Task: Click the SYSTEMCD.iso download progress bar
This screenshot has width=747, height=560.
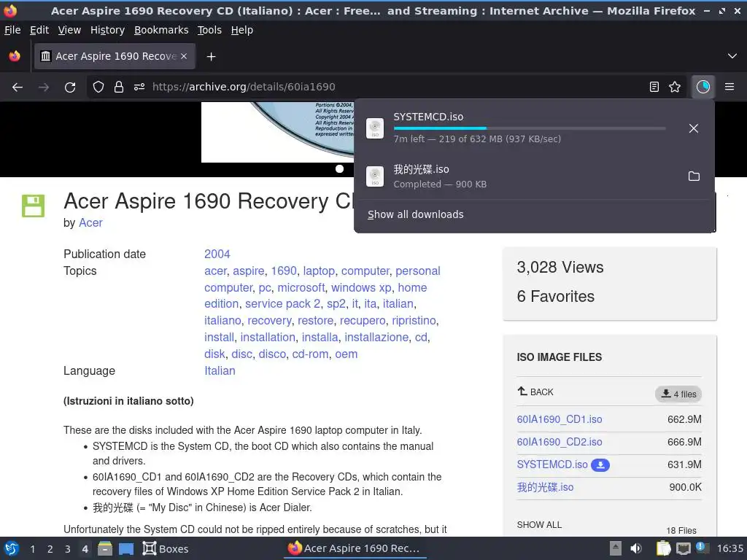Action: tap(530, 128)
